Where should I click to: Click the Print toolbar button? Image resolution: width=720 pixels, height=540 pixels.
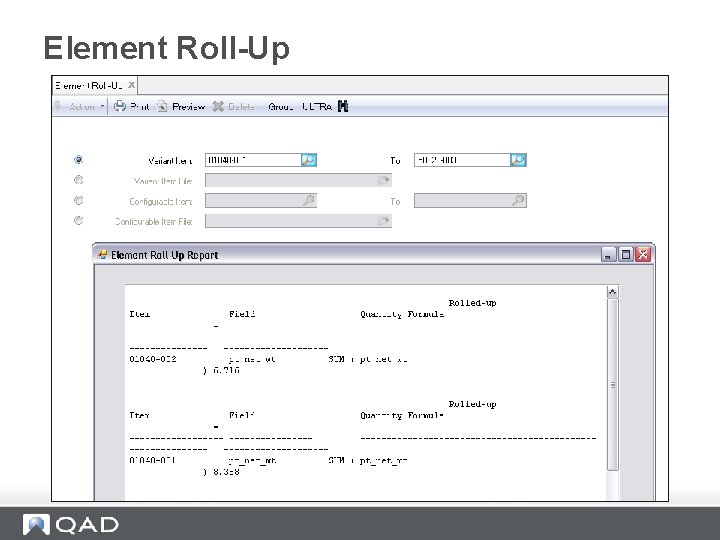(x=132, y=107)
